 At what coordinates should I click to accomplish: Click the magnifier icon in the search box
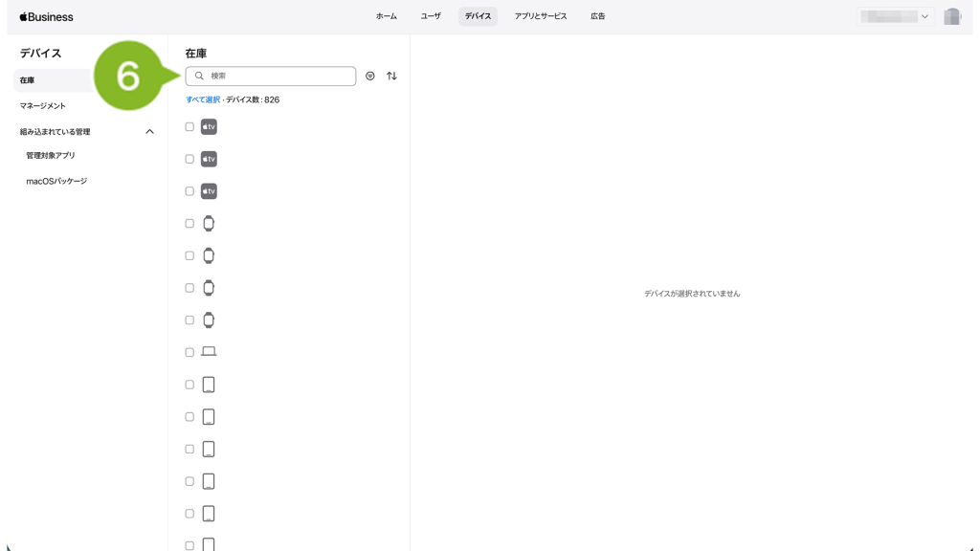[x=199, y=77]
